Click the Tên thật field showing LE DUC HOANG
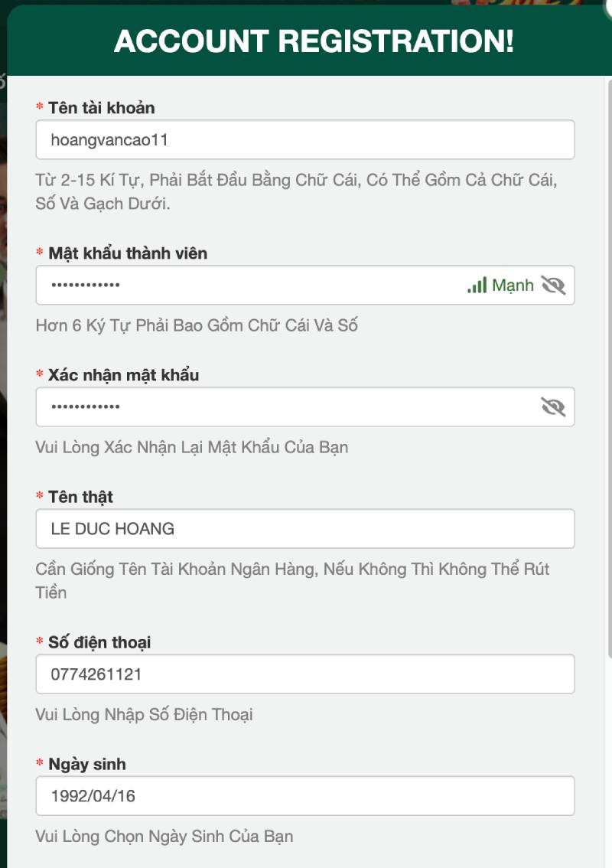Image resolution: width=612 pixels, height=868 pixels. [x=304, y=528]
